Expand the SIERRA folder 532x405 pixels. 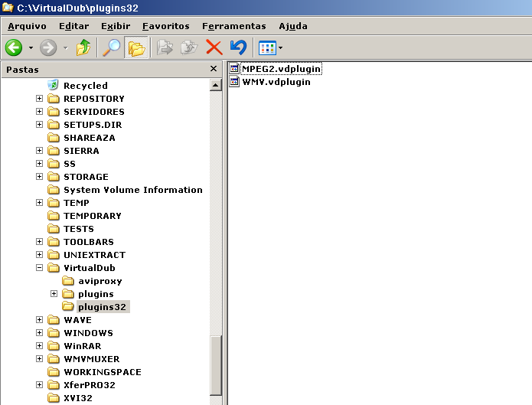39,150
